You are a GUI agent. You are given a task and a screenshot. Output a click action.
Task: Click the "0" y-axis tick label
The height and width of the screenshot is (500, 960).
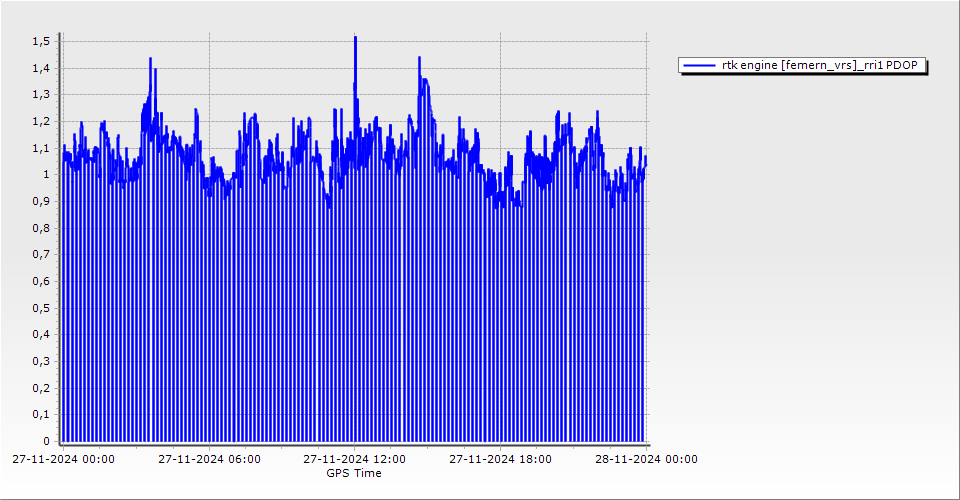point(46,441)
